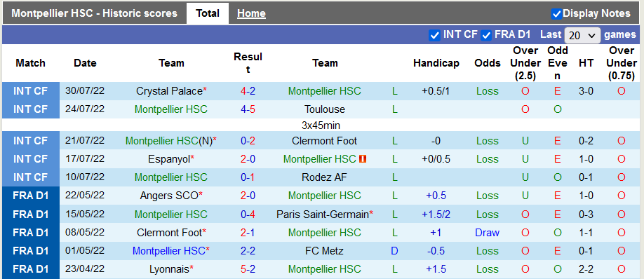
Task: Click the red card icon beside Montpellier HSC
Action: (363, 159)
